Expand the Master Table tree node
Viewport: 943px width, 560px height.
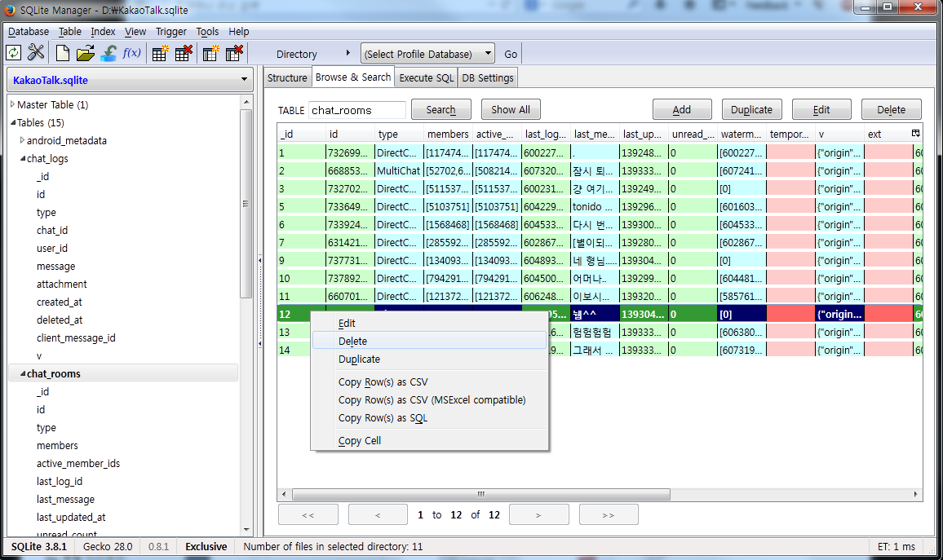tap(12, 104)
